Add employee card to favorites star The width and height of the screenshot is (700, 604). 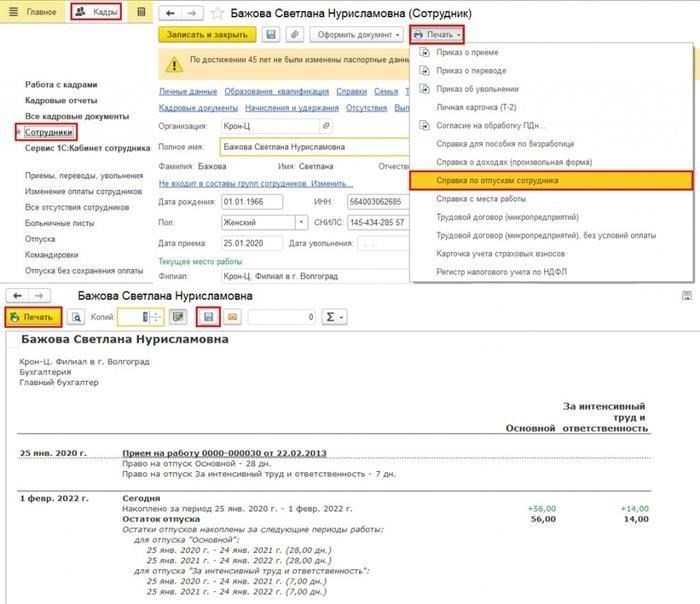pyautogui.click(x=217, y=13)
